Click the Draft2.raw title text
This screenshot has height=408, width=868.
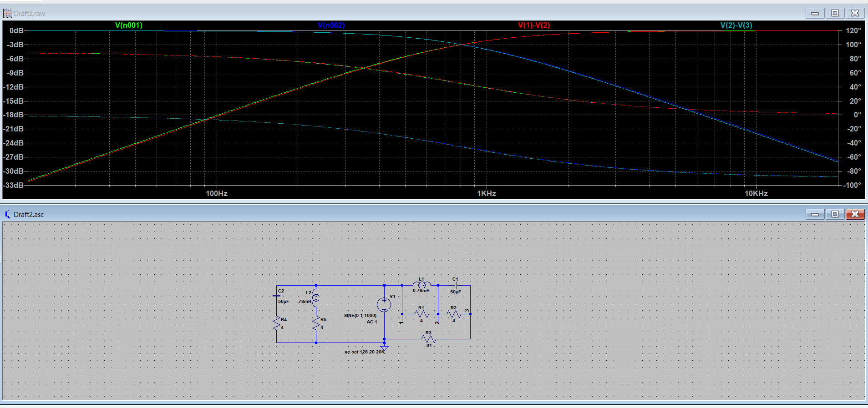click(29, 13)
